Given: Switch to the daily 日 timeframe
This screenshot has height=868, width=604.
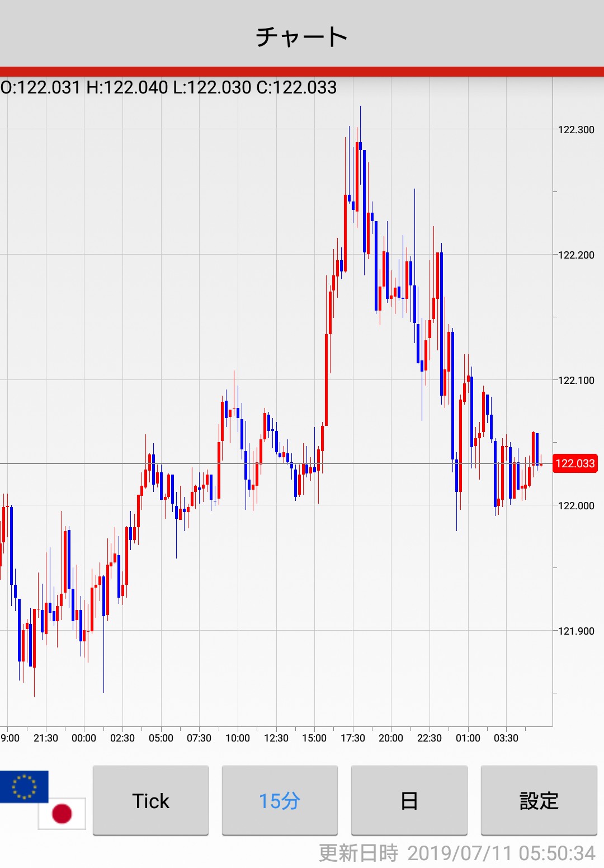Looking at the screenshot, I should 409,800.
